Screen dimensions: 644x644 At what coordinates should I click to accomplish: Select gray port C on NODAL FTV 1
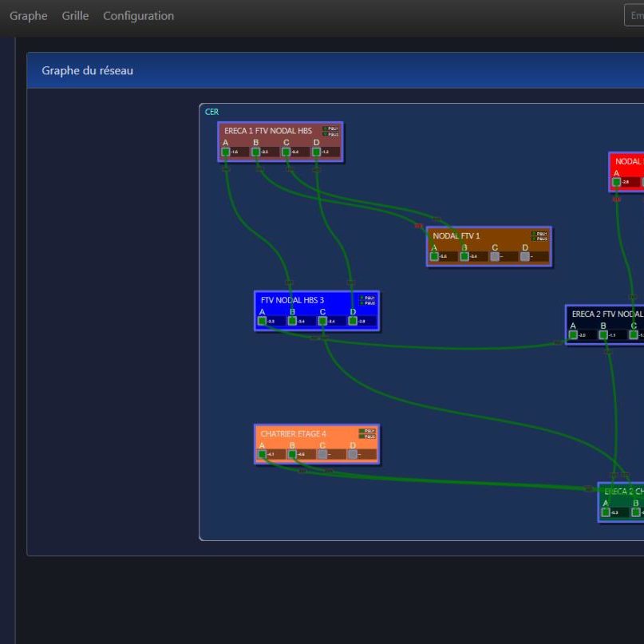click(x=495, y=256)
